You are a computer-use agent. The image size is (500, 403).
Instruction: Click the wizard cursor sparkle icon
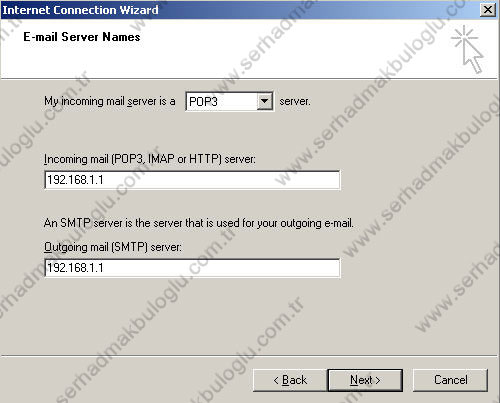click(x=467, y=49)
